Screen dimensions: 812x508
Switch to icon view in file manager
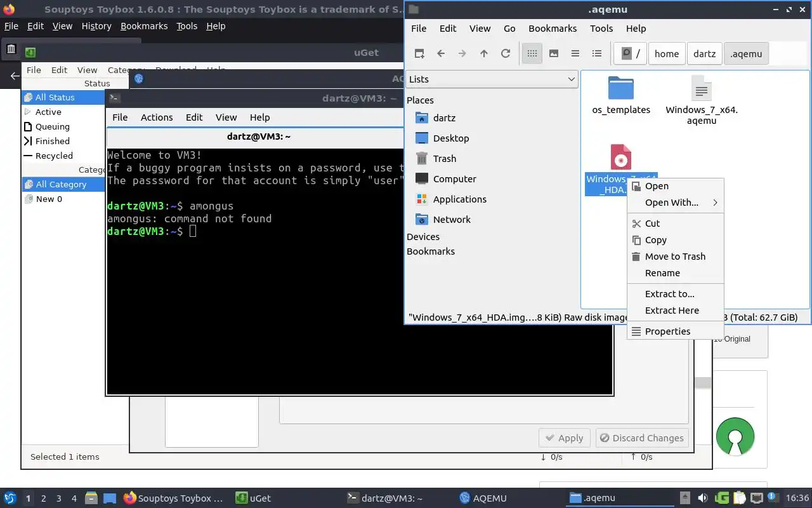pos(532,53)
